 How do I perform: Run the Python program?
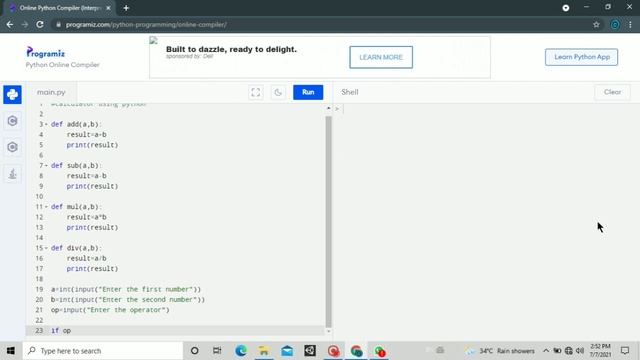[x=308, y=92]
